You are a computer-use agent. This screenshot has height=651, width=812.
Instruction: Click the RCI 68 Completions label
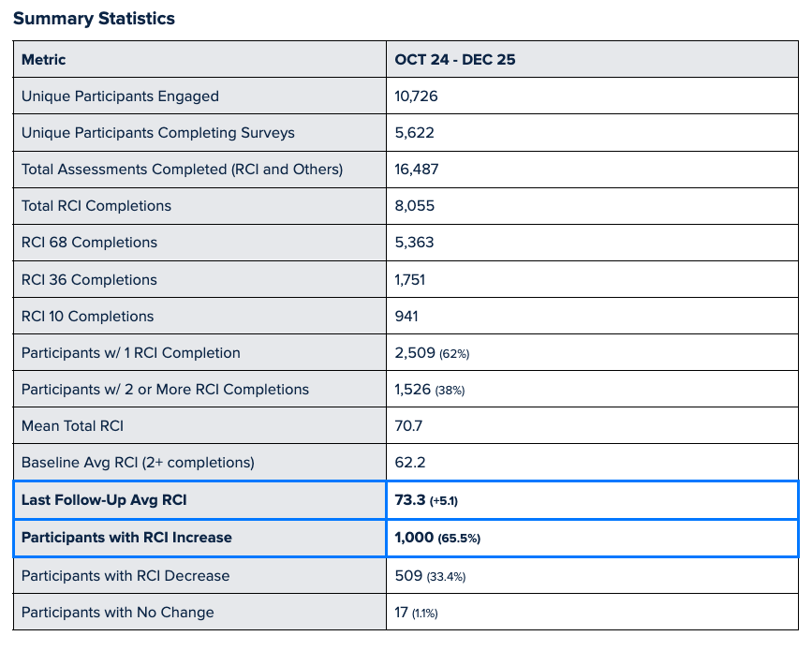point(89,243)
